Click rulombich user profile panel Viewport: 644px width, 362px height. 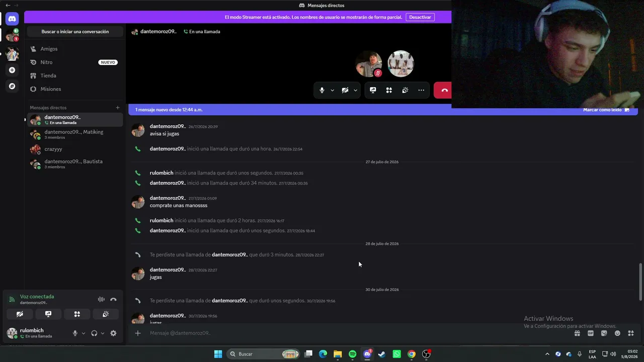35,333
